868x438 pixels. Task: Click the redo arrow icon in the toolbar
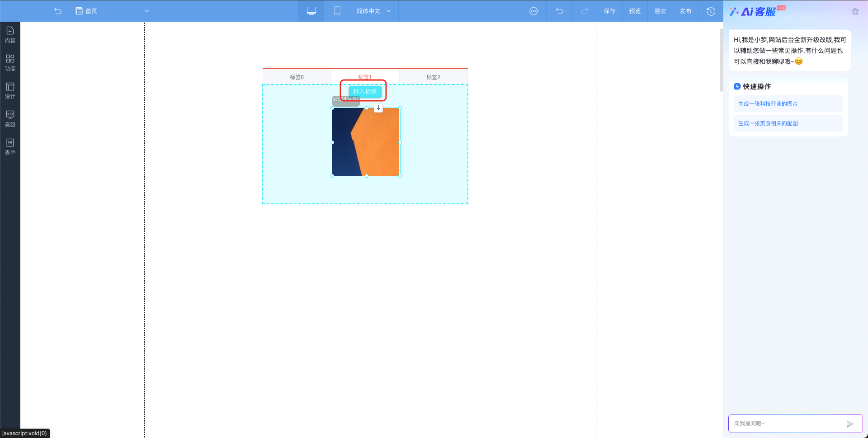point(585,11)
